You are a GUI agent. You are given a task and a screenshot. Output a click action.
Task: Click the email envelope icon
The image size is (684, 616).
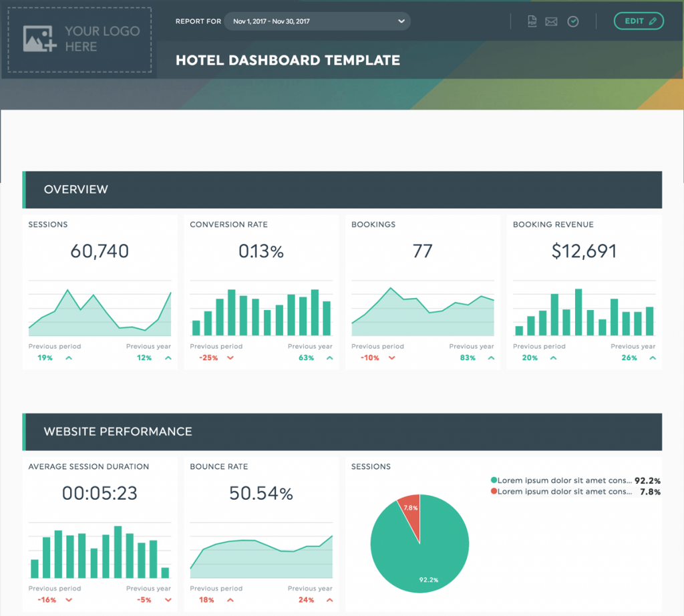(550, 21)
